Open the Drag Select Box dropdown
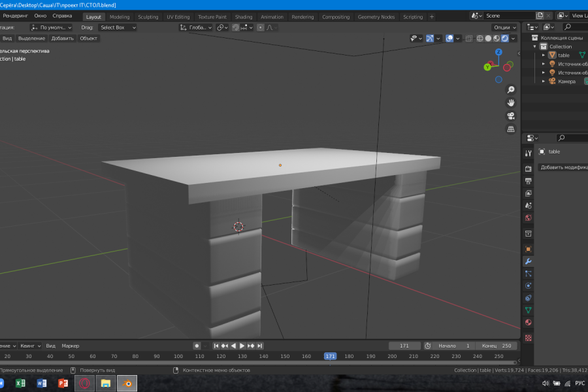Screen dimensions: 588x392 point(118,27)
